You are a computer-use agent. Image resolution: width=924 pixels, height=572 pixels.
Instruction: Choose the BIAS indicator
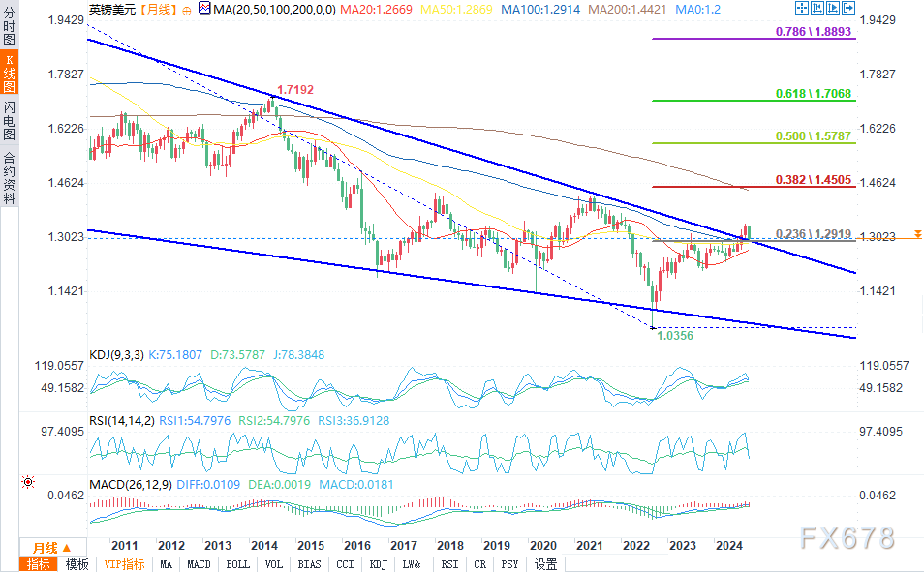[x=309, y=564]
